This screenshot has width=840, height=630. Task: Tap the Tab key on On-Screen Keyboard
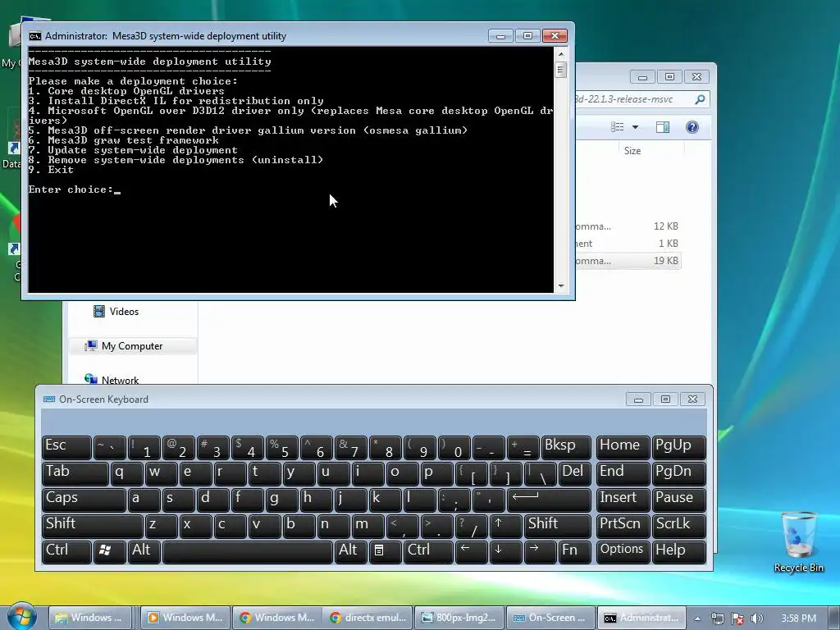pos(75,473)
